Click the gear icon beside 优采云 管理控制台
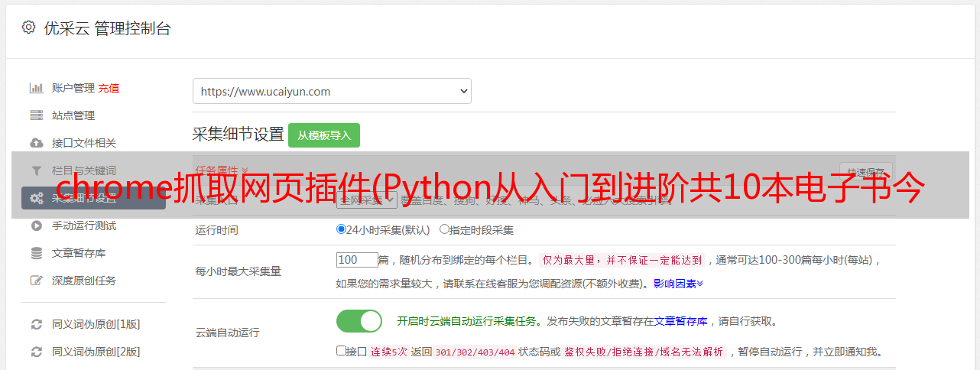The height and width of the screenshot is (370, 980). (28, 28)
